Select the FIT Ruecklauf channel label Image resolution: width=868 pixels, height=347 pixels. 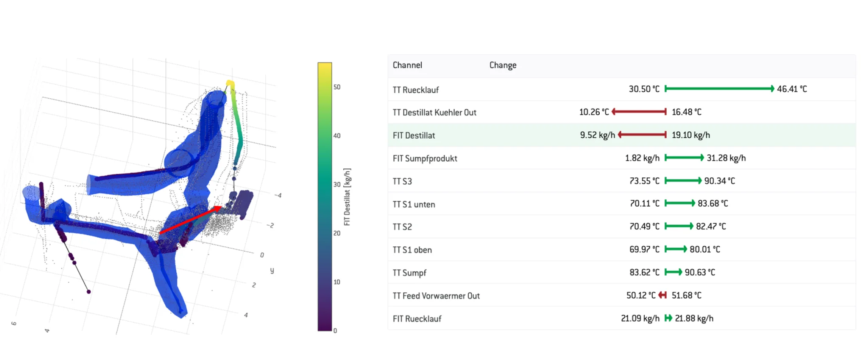click(x=417, y=319)
